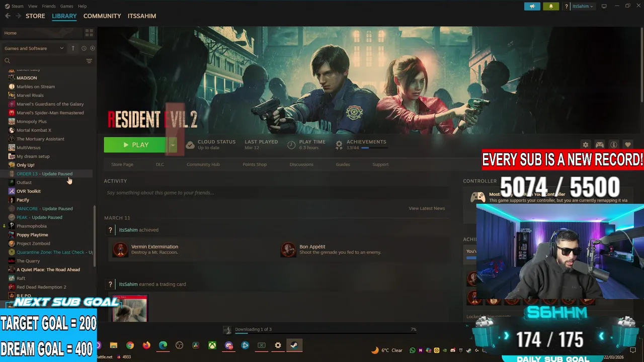Select Marvel Rivals in library
The image size is (644, 362).
(30, 95)
